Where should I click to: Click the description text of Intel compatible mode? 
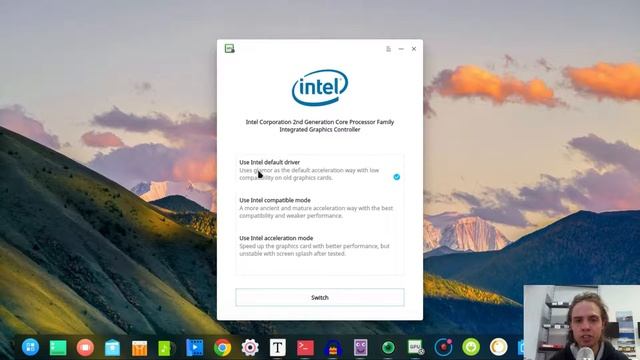pyautogui.click(x=316, y=212)
